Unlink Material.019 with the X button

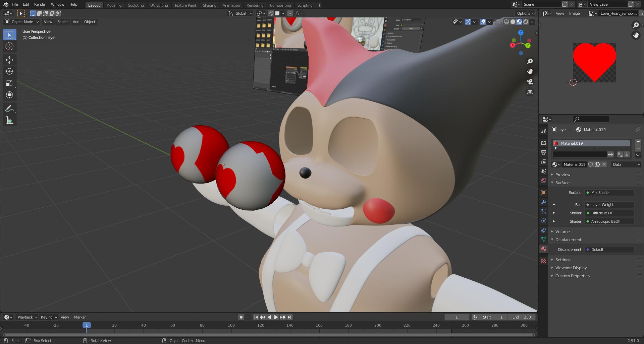coord(604,164)
